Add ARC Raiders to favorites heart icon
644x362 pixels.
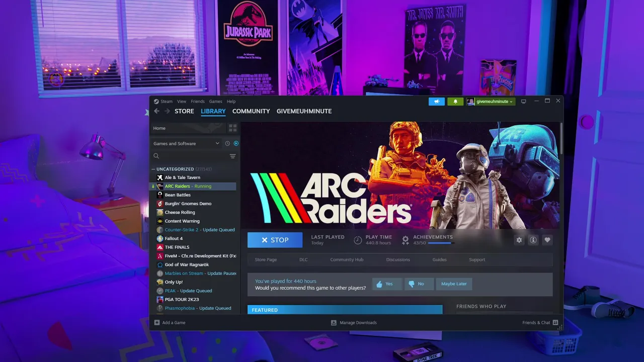click(547, 240)
